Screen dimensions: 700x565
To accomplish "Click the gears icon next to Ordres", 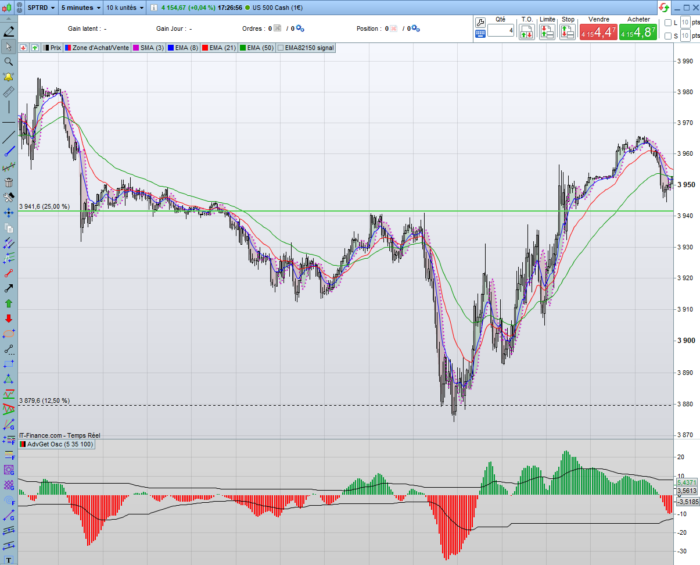I will coord(300,29).
